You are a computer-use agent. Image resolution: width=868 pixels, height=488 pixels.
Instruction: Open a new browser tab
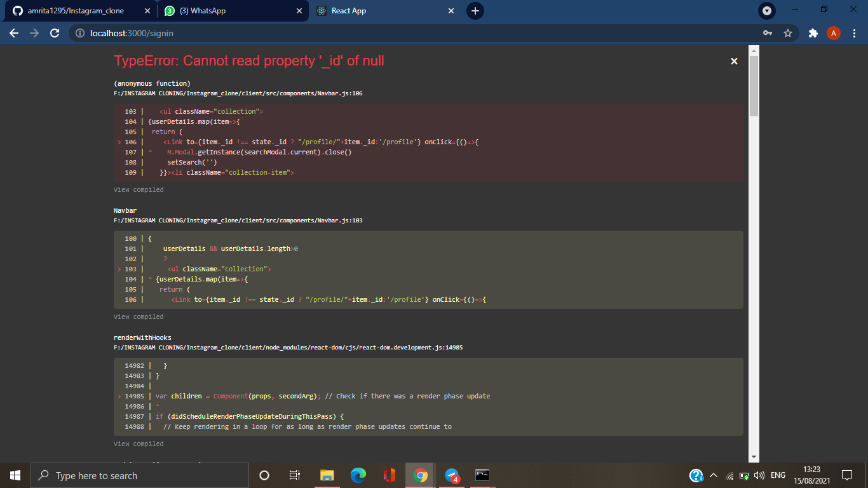pos(475,11)
